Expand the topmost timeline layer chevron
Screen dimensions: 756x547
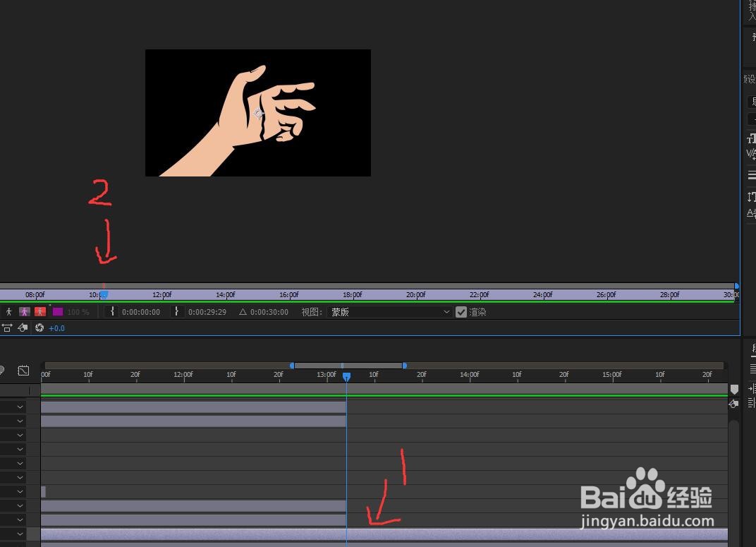[x=20, y=407]
